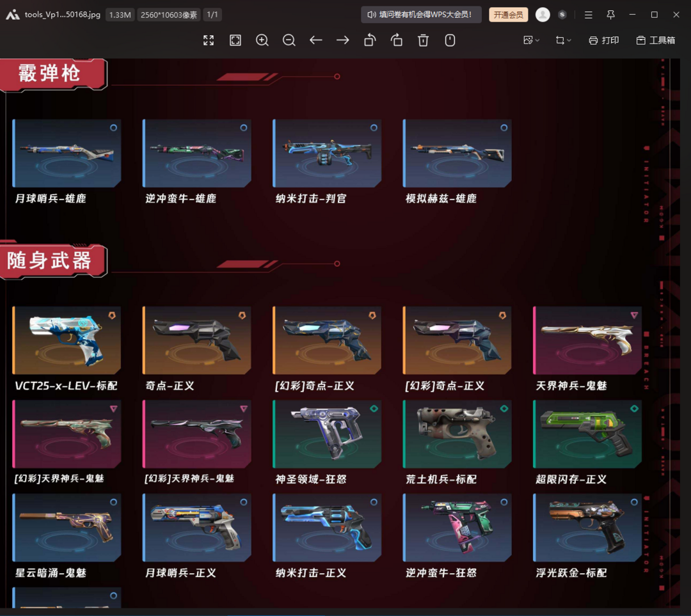Viewport: 691px width, 616px height.
Task: Click the skin icon beside the avatar
Action: (562, 15)
